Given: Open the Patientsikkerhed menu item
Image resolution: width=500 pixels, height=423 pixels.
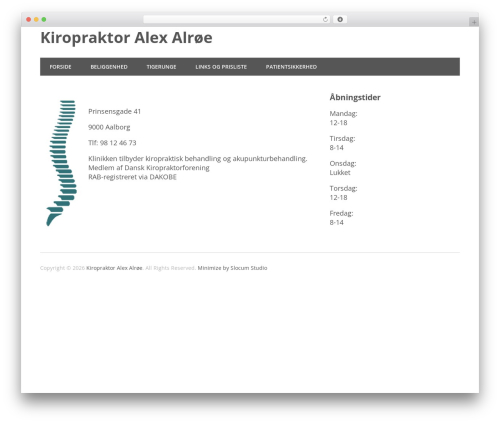Looking at the screenshot, I should click(291, 67).
